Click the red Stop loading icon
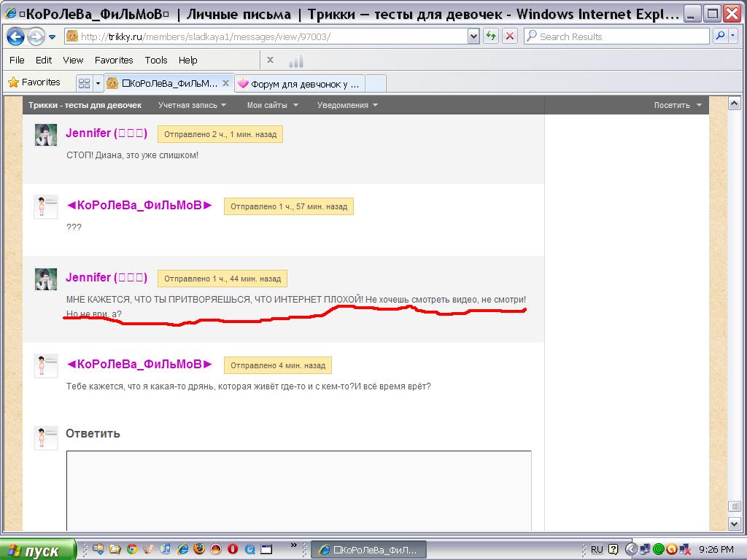 [509, 36]
